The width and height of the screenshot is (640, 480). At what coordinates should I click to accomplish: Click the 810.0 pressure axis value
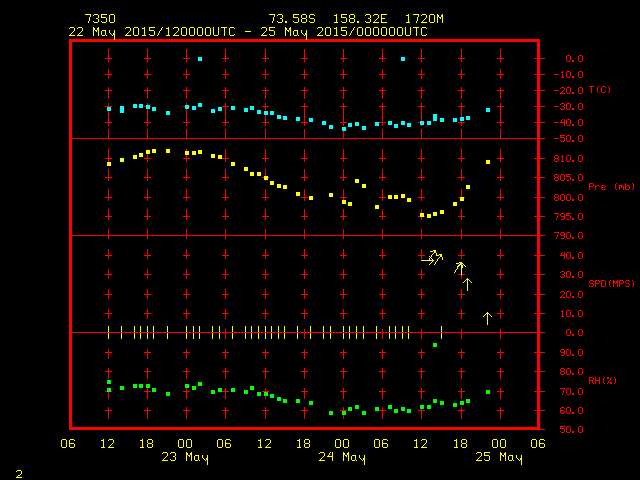pos(569,159)
